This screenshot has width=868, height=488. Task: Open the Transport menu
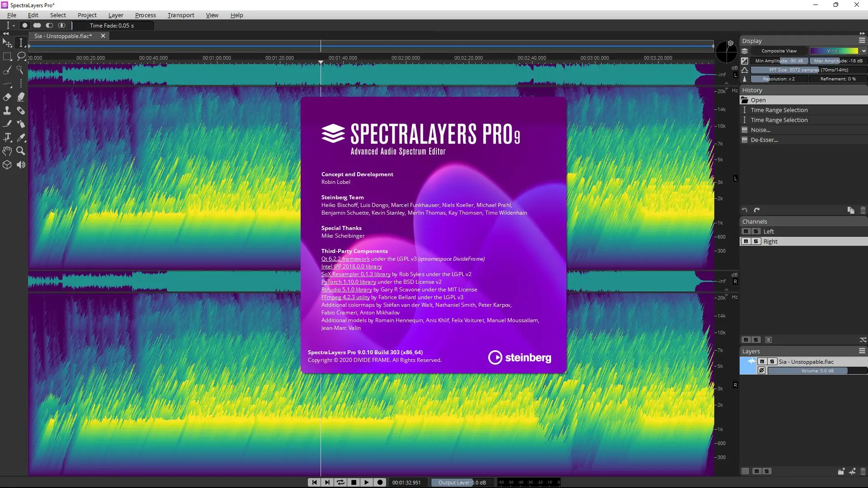180,15
